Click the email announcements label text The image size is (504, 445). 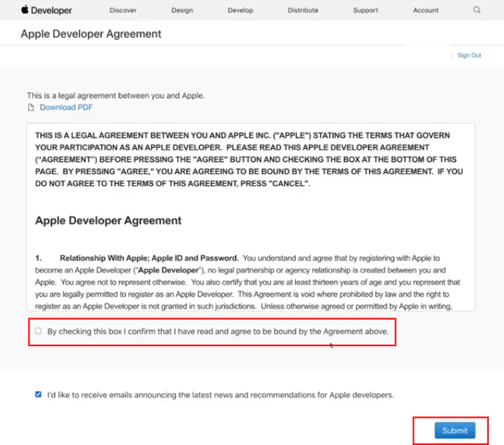[220, 395]
